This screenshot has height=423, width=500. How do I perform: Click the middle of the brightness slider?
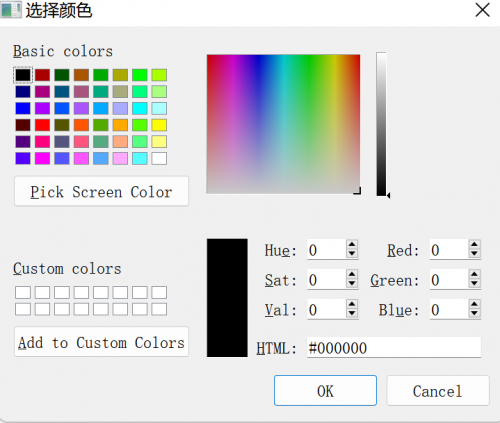[x=381, y=124]
